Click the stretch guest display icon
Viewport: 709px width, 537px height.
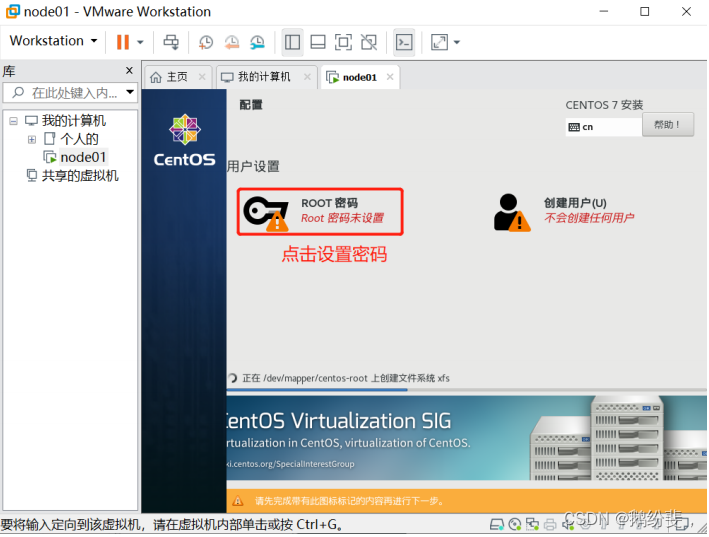tap(439, 42)
